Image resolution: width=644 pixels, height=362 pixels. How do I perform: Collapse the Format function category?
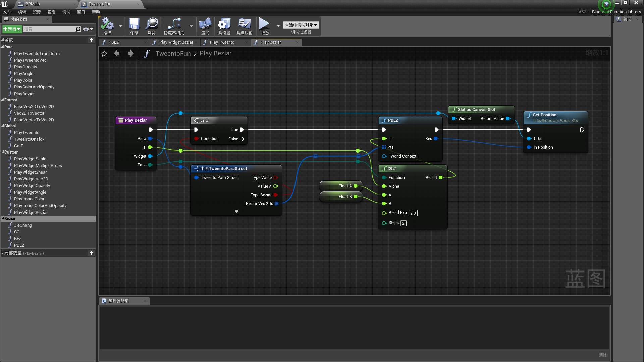click(3, 100)
